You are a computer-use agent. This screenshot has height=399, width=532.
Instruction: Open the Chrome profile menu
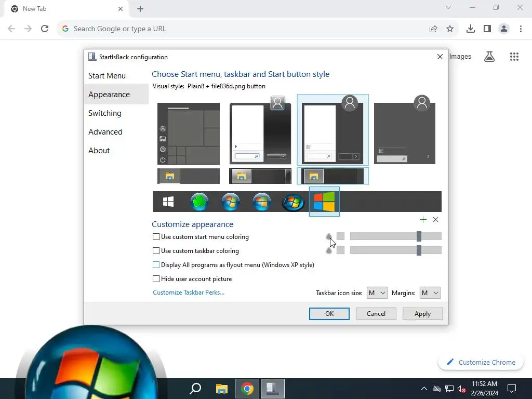[x=504, y=29]
